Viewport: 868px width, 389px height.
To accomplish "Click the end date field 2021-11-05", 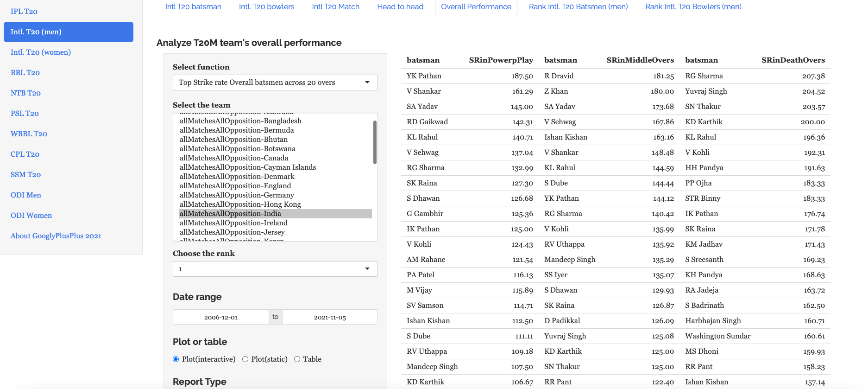I will coord(330,318).
